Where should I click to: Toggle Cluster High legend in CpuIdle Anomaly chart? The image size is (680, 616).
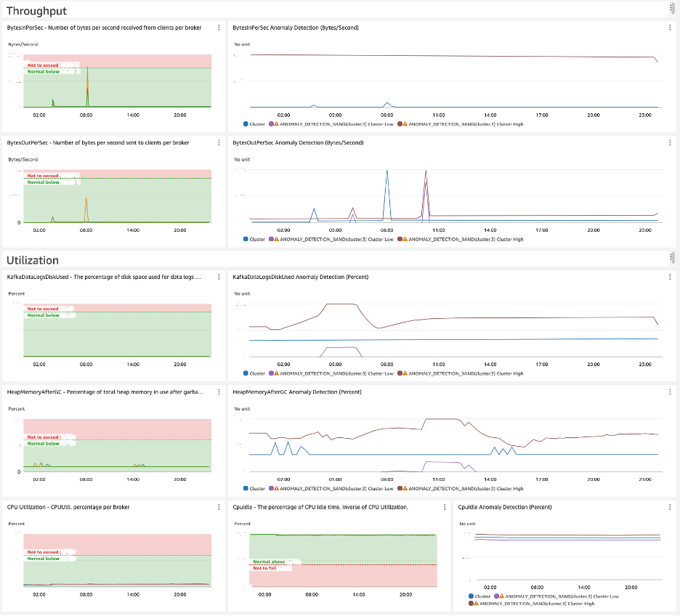point(532,604)
